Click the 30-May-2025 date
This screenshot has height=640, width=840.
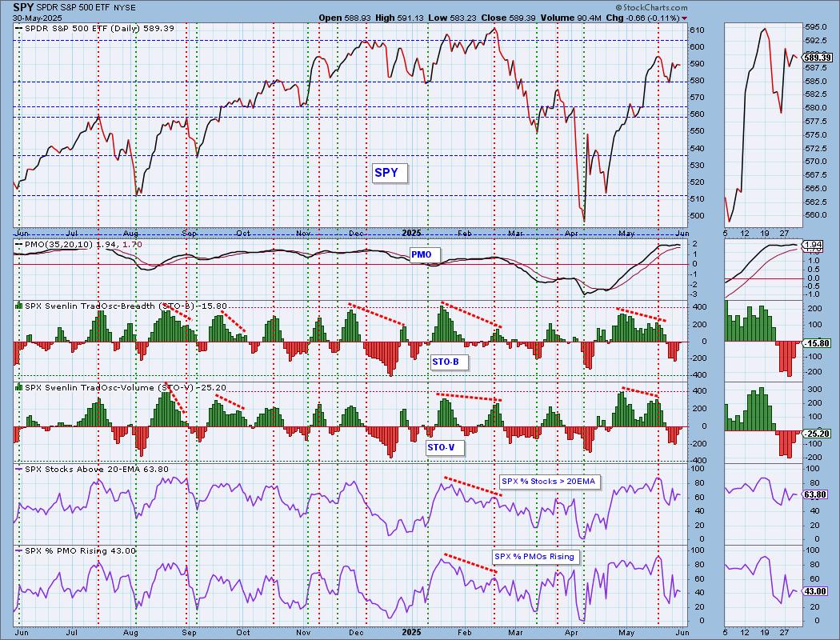point(36,18)
